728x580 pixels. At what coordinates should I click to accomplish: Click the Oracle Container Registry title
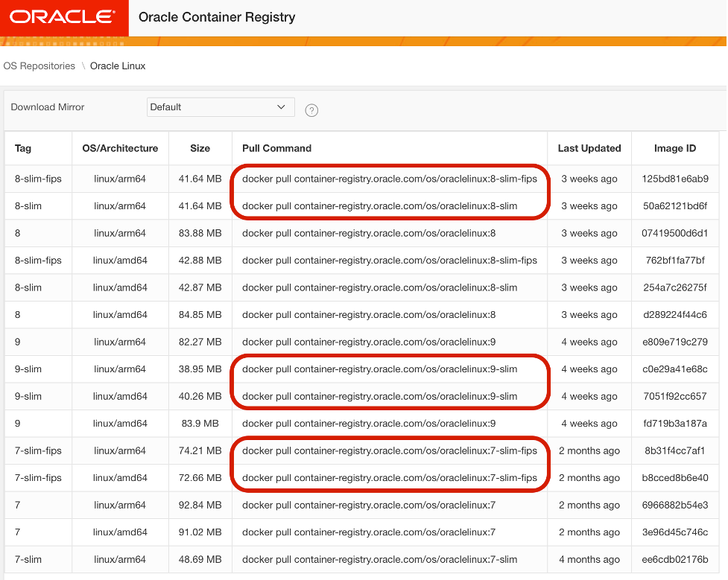click(x=217, y=17)
